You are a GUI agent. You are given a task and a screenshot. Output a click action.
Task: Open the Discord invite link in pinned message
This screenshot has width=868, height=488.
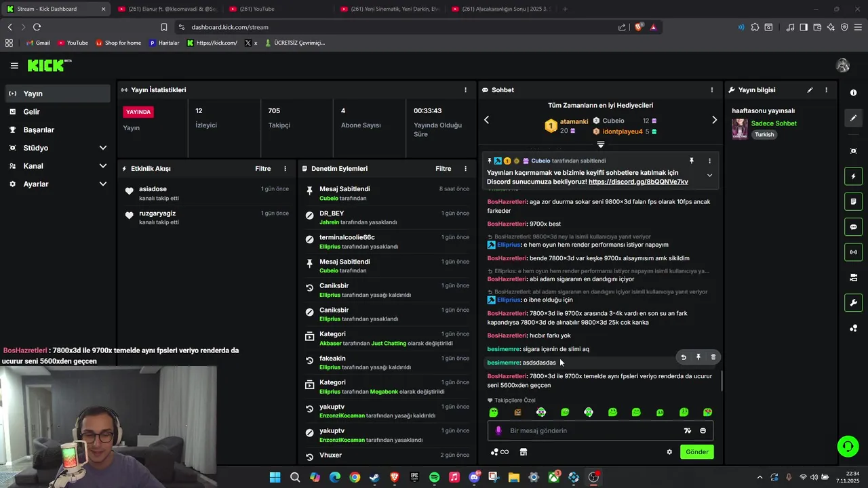tap(638, 182)
